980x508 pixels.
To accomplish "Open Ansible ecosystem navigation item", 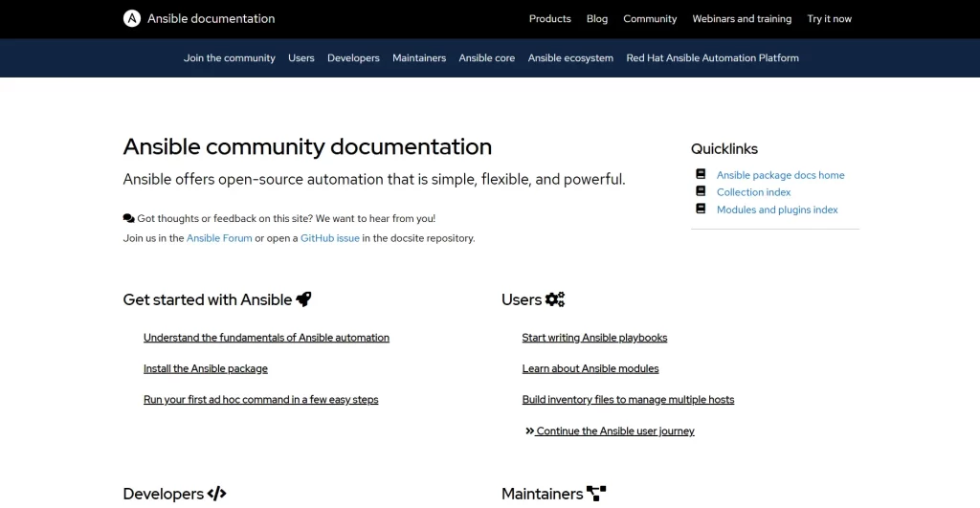I will pos(570,58).
